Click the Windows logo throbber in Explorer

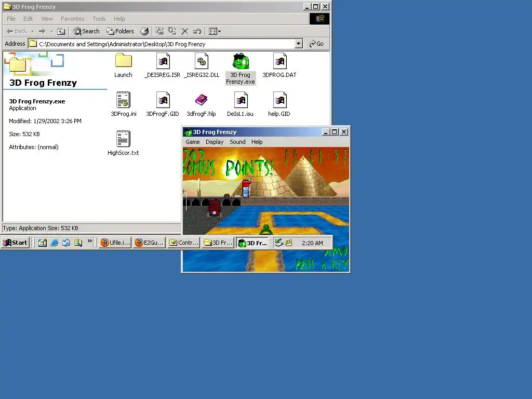pyautogui.click(x=320, y=19)
